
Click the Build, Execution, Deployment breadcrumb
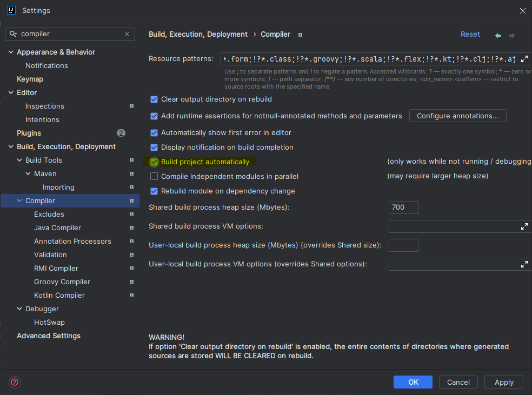198,34
